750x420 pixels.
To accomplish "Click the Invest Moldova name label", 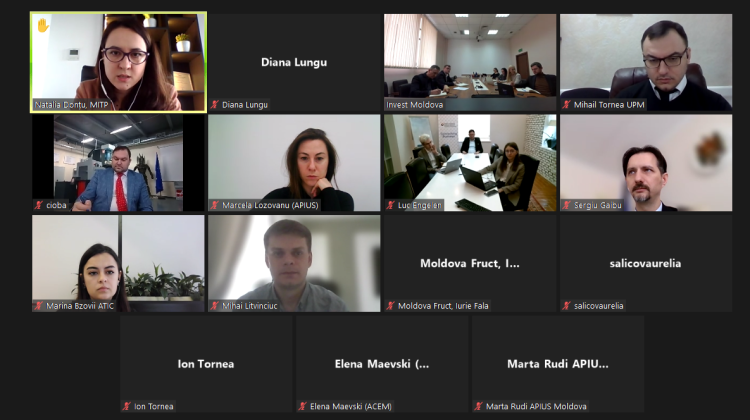I will point(415,105).
